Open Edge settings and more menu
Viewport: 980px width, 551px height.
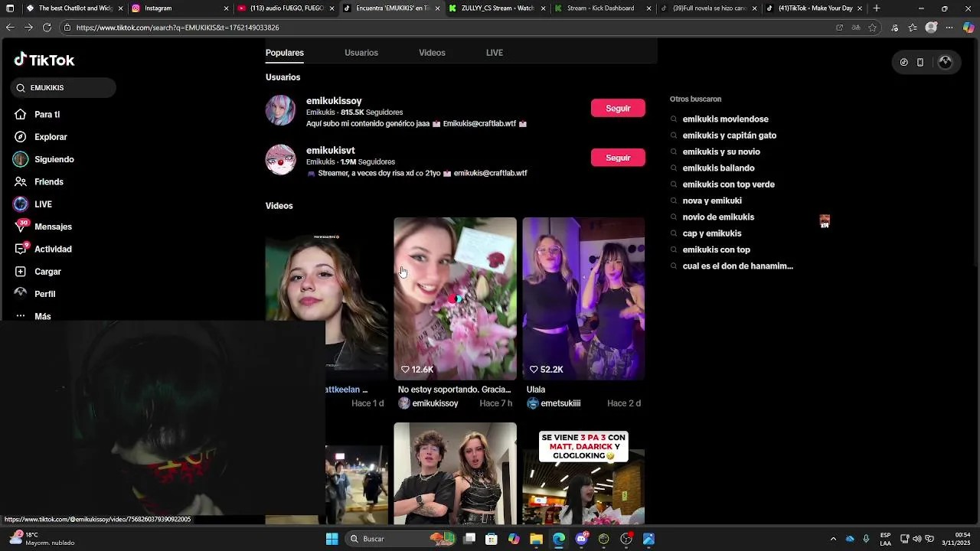[949, 28]
